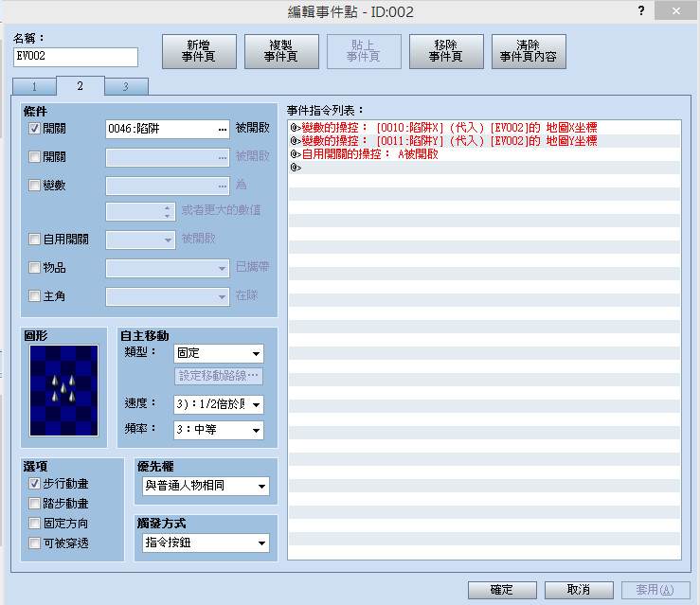Open the 觸發方式 trigger dropdown

(206, 543)
